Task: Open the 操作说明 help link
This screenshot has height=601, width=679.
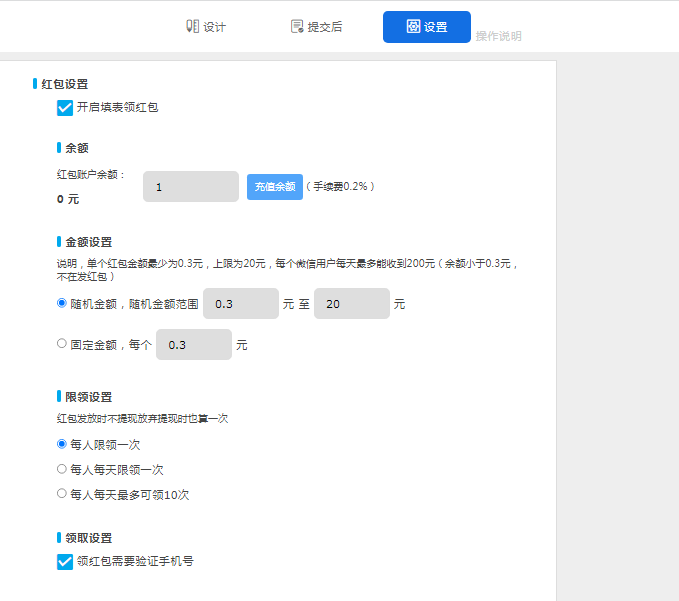Action: [498, 36]
